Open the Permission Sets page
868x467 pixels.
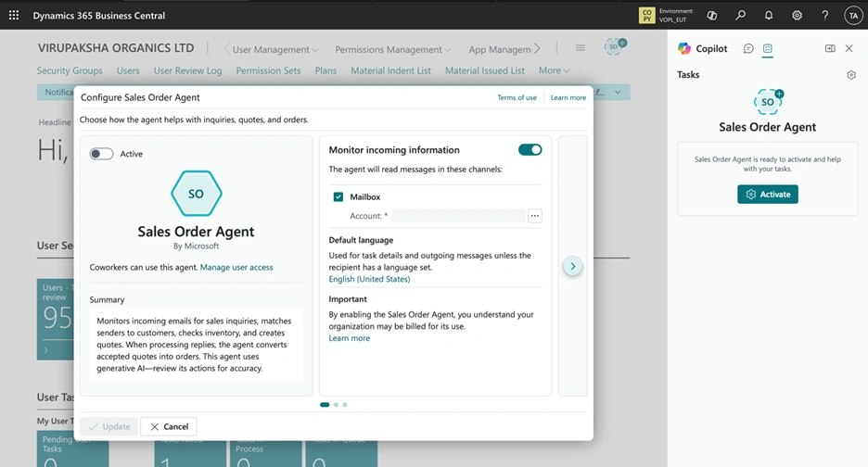coord(269,70)
